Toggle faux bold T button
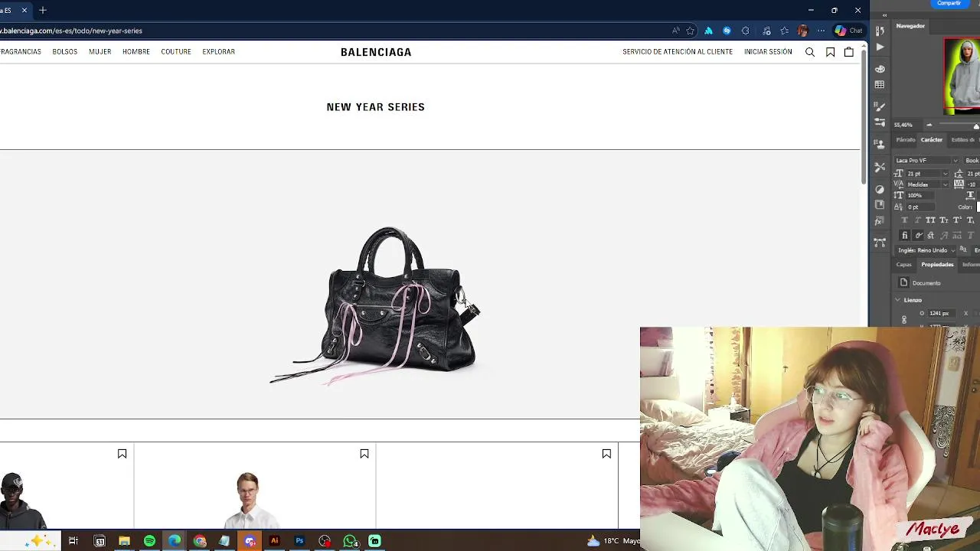Screen dimensions: 980x551 point(904,220)
